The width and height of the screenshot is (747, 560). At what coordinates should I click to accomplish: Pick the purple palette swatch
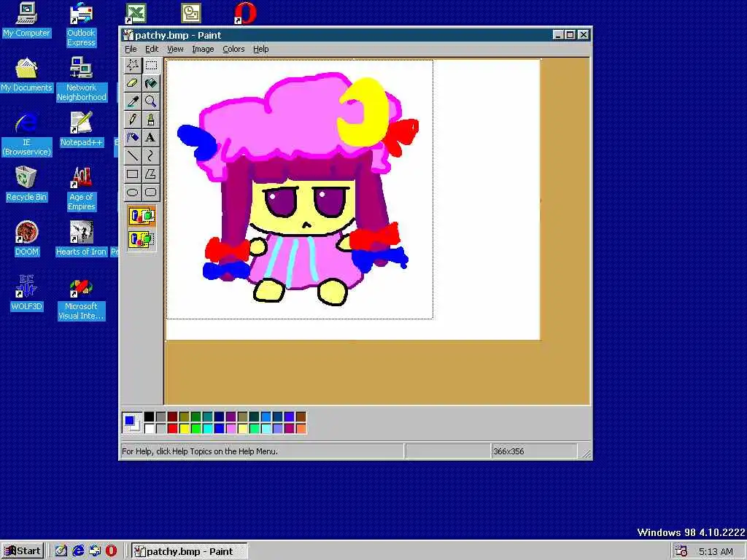click(x=231, y=417)
